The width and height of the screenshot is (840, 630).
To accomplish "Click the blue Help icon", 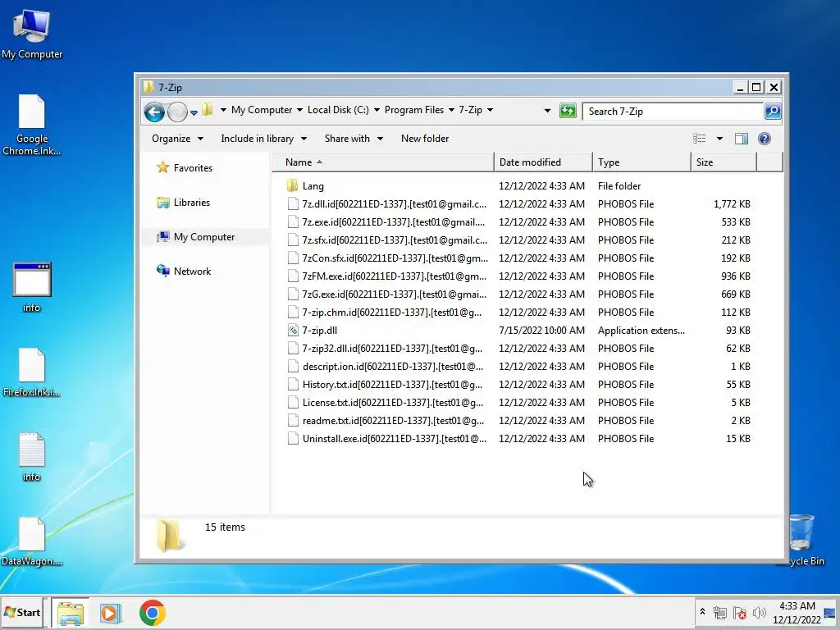I will (765, 139).
